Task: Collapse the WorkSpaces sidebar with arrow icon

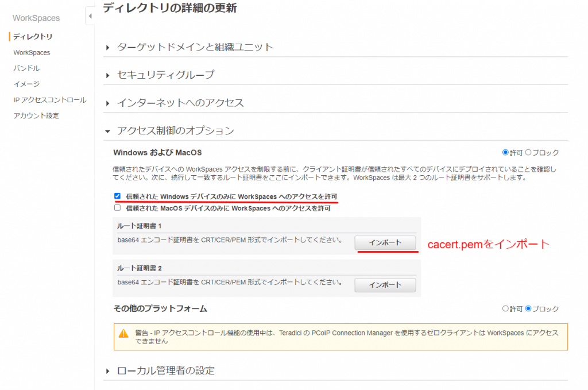Action: pyautogui.click(x=90, y=16)
